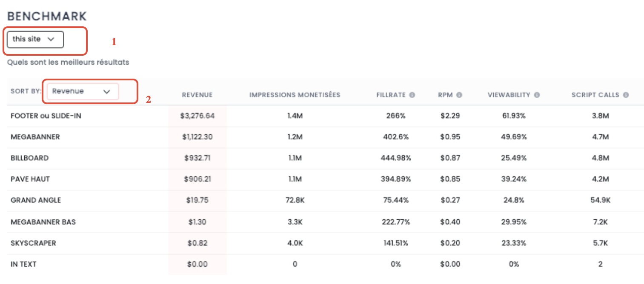The width and height of the screenshot is (644, 284).
Task: Click the IMPRESSIONS MONETISÉES column header
Action: 295,95
